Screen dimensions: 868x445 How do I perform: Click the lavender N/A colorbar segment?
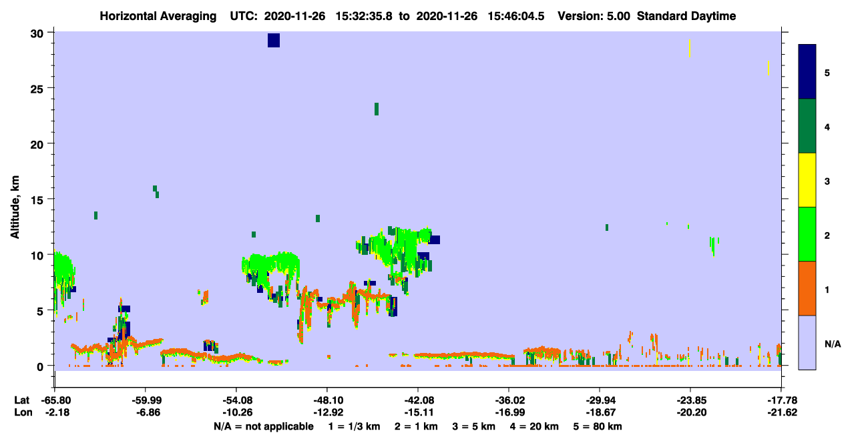[807, 342]
